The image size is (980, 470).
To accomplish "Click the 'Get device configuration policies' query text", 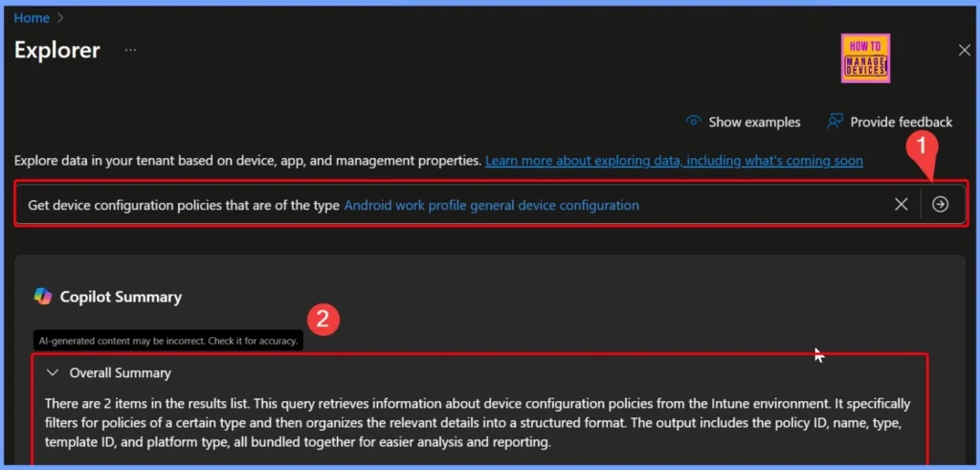I will coord(184,205).
